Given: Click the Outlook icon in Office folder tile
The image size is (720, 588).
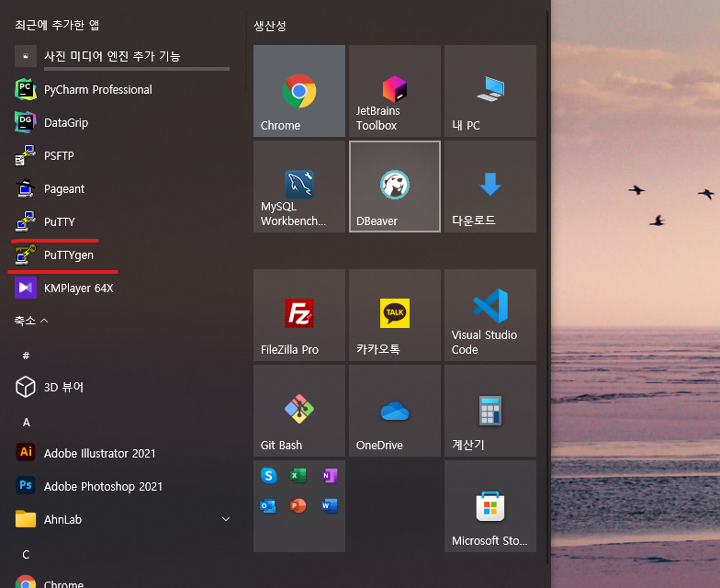Looking at the screenshot, I should (268, 505).
